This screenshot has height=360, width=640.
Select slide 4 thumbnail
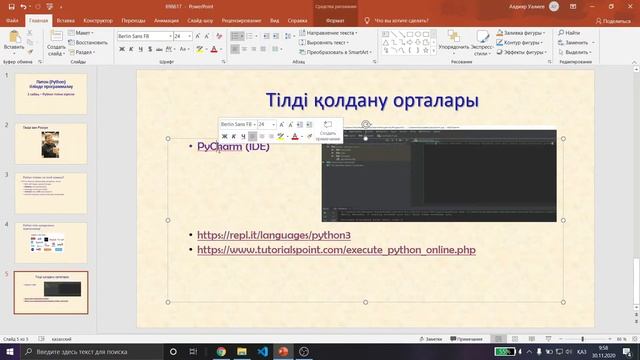pyautogui.click(x=51, y=243)
